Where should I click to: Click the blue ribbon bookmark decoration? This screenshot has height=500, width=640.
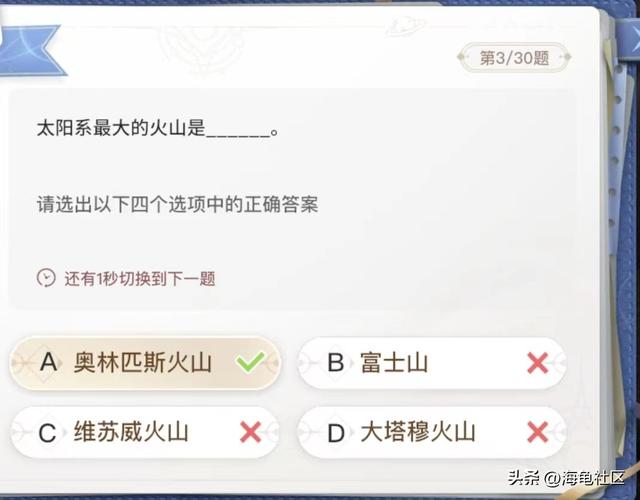[28, 46]
